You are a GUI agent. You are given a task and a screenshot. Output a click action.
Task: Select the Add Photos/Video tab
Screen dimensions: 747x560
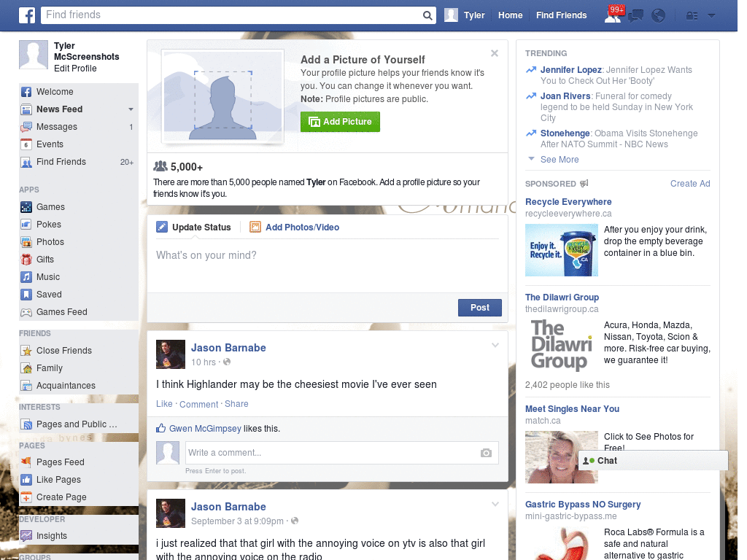[295, 227]
